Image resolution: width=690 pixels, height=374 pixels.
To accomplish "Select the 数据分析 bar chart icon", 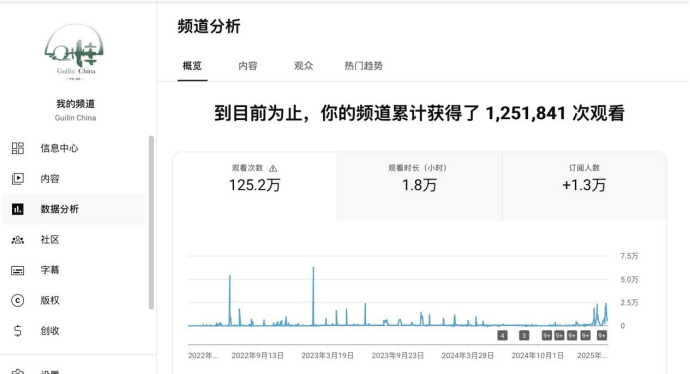I will (18, 209).
